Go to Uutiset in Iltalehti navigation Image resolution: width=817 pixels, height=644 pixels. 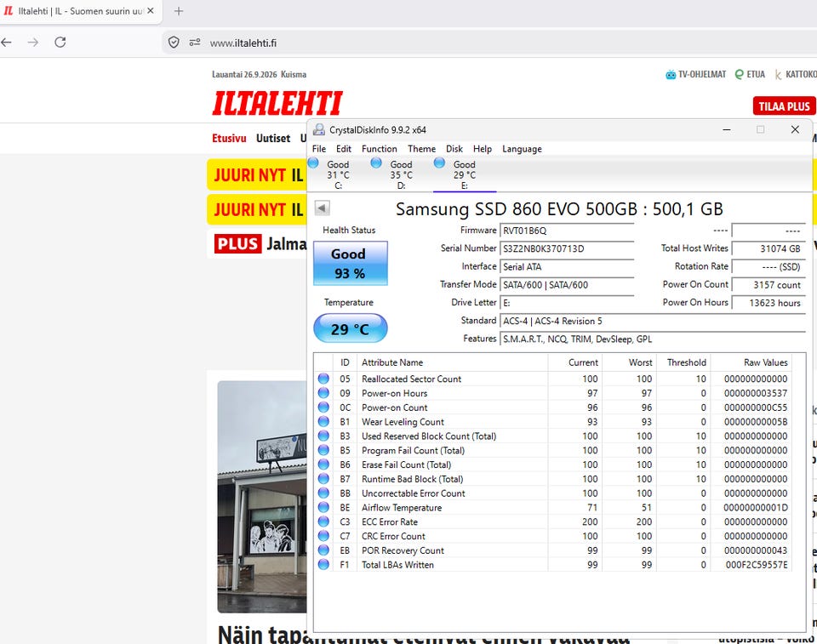tap(273, 138)
